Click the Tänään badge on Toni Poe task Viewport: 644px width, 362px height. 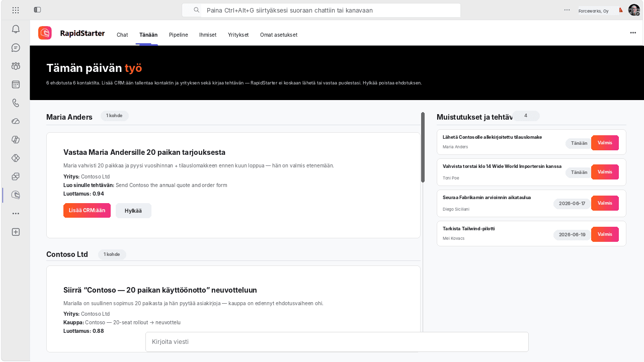(579, 172)
